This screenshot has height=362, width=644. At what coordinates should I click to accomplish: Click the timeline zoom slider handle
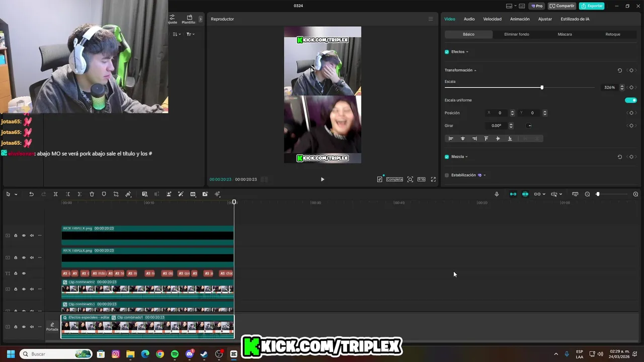pos(598,194)
